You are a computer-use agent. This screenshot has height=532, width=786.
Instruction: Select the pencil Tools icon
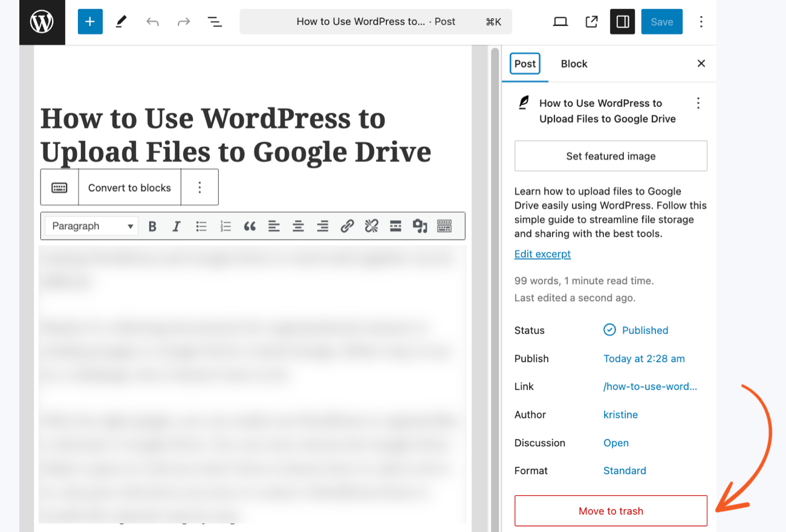coord(121,22)
